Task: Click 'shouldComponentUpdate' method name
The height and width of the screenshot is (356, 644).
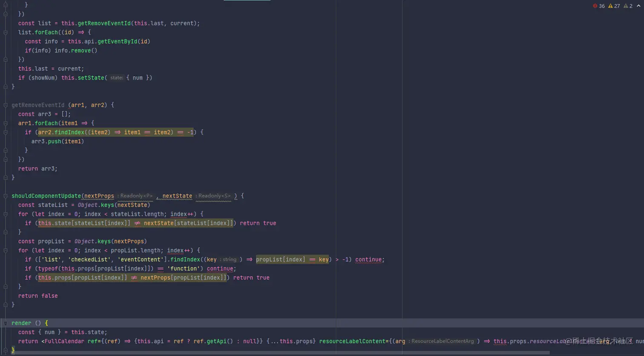Action: click(46, 196)
